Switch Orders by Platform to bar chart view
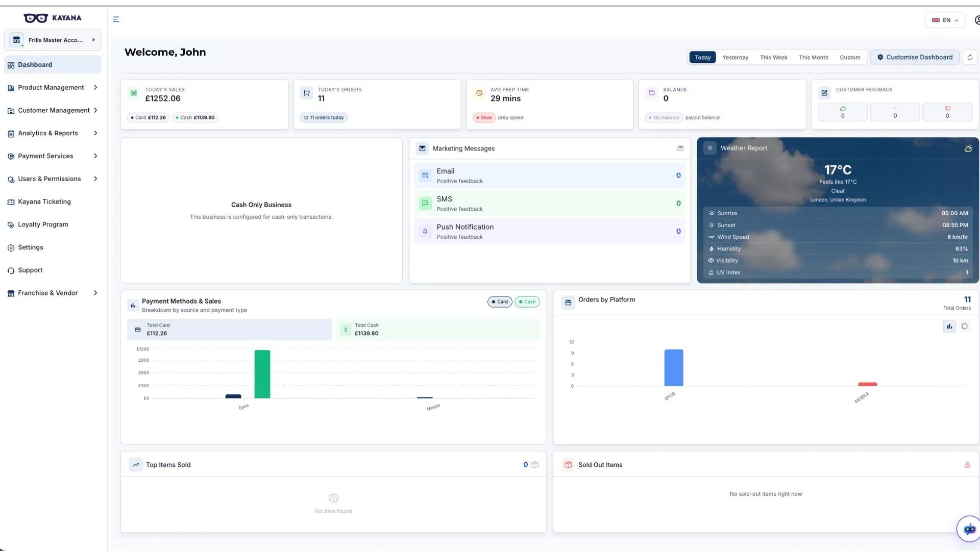The image size is (980, 551). (x=949, y=327)
